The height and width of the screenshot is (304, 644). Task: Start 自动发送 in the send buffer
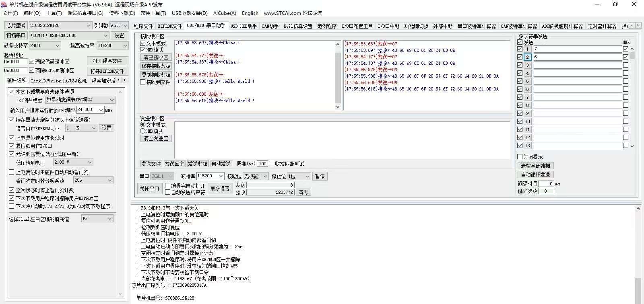221,164
